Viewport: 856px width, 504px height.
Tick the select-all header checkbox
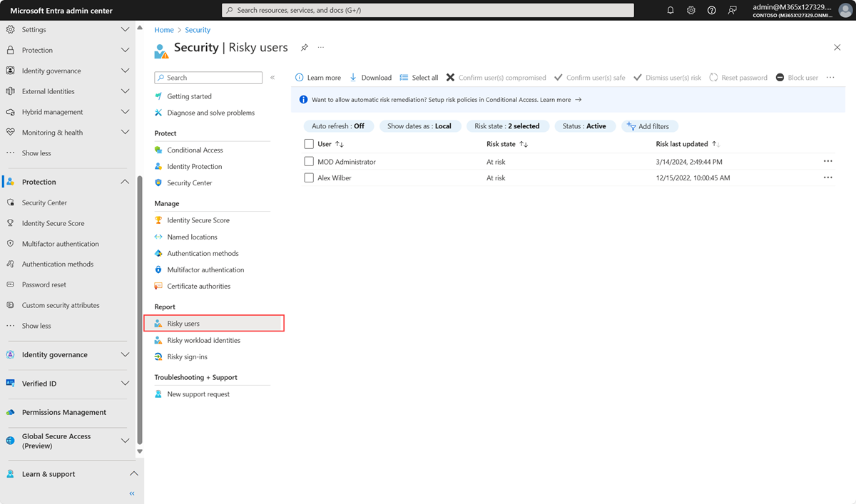tap(309, 144)
